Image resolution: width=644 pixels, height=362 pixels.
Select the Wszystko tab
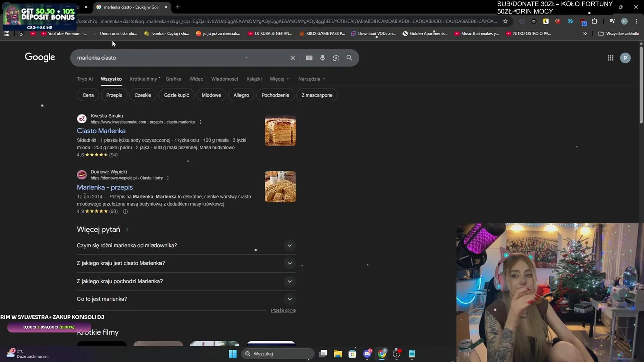[111, 79]
